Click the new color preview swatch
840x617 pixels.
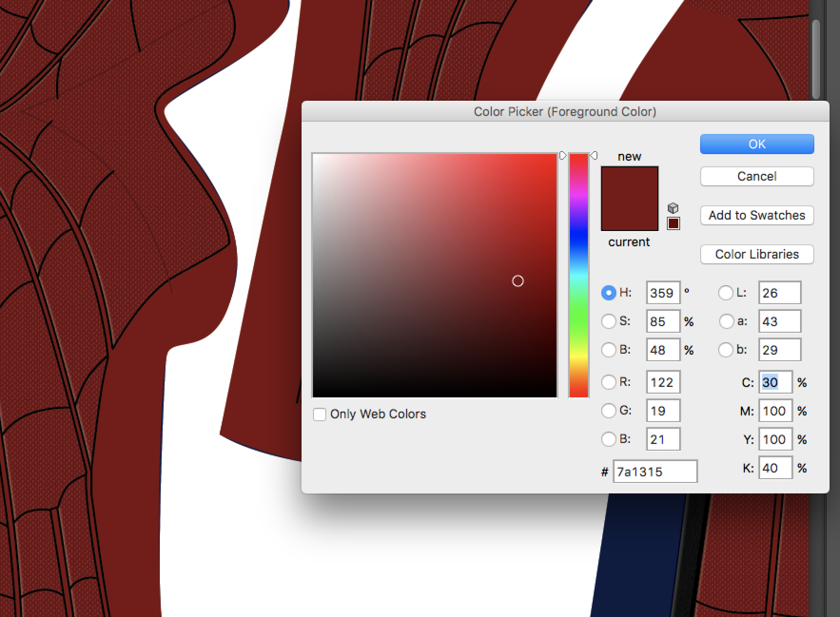[630, 183]
